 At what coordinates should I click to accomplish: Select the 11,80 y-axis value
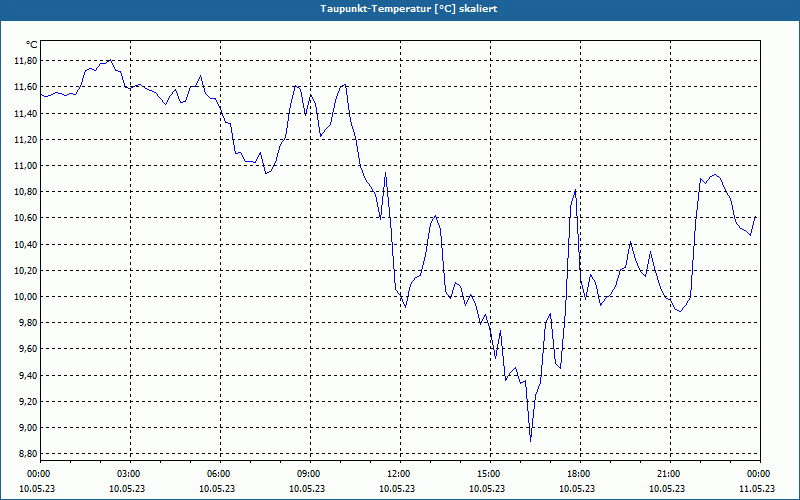(26, 61)
